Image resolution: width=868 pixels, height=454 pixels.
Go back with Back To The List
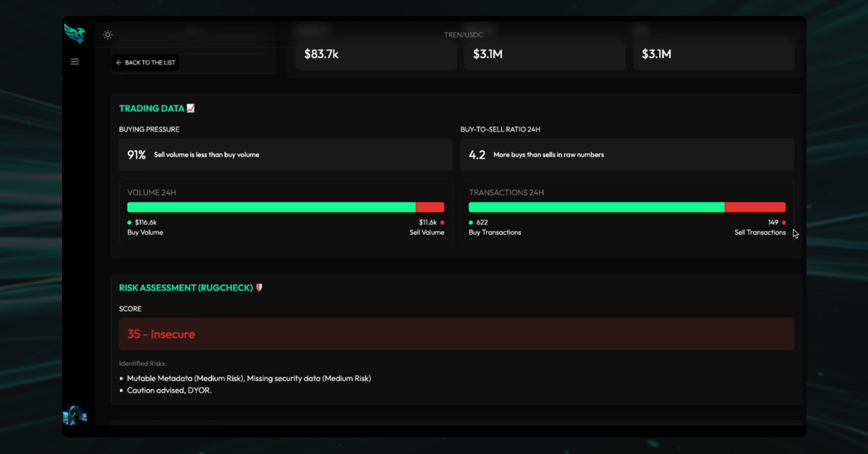point(145,63)
